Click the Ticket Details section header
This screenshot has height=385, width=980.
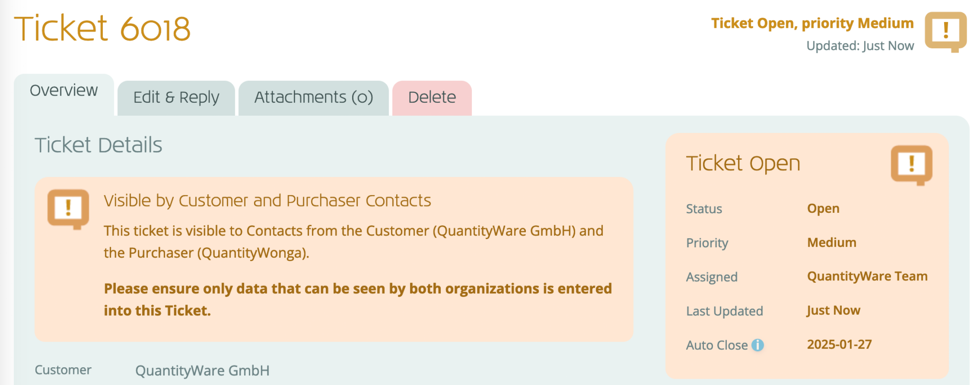coord(99,145)
